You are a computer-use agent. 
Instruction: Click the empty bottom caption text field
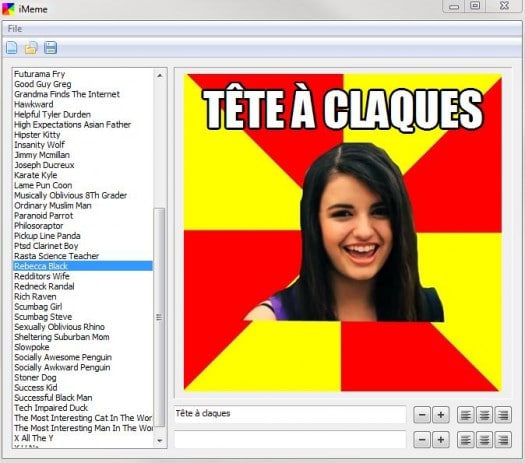coord(290,439)
